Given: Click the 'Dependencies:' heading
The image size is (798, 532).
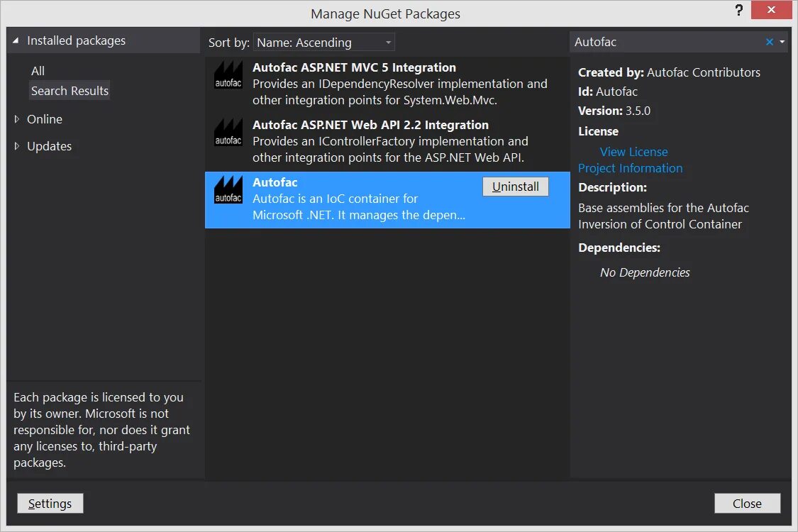Looking at the screenshot, I should 619,248.
